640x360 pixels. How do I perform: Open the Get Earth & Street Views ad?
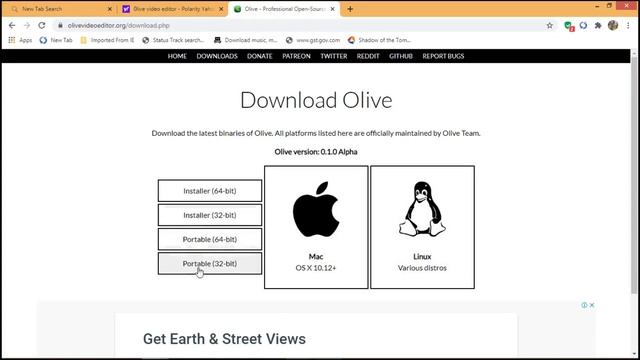click(224, 339)
